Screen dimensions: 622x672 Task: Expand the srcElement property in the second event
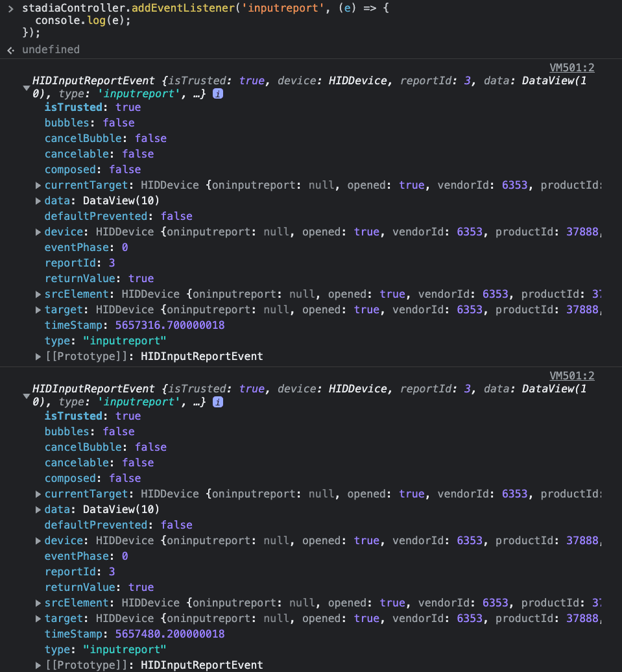(x=38, y=603)
